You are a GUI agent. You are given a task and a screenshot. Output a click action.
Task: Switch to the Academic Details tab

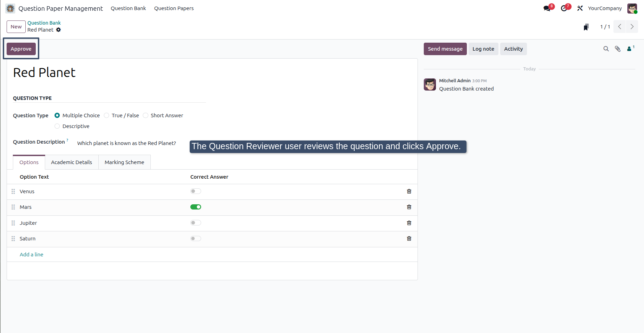72,162
